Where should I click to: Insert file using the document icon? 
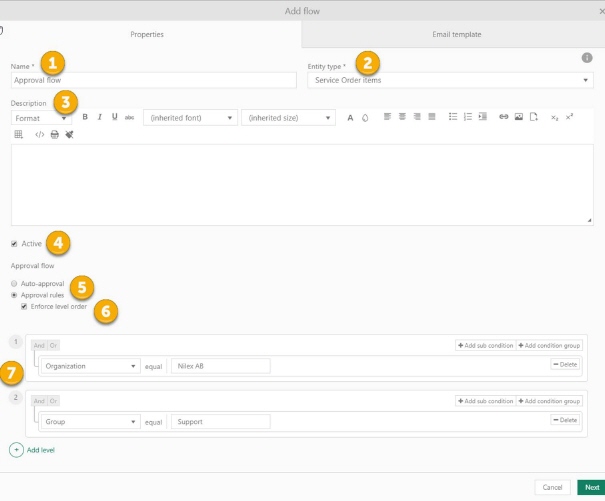click(534, 117)
